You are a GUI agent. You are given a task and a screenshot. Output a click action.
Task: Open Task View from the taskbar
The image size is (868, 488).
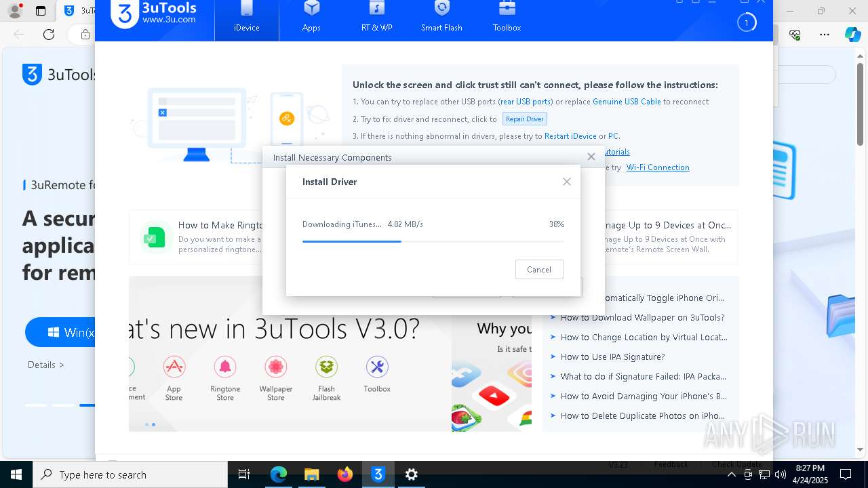coord(244,474)
